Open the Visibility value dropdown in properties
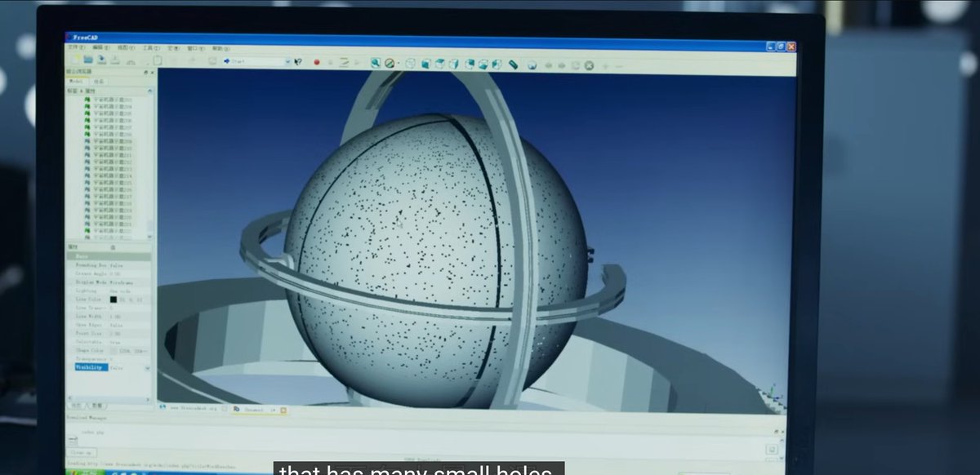 [x=147, y=368]
